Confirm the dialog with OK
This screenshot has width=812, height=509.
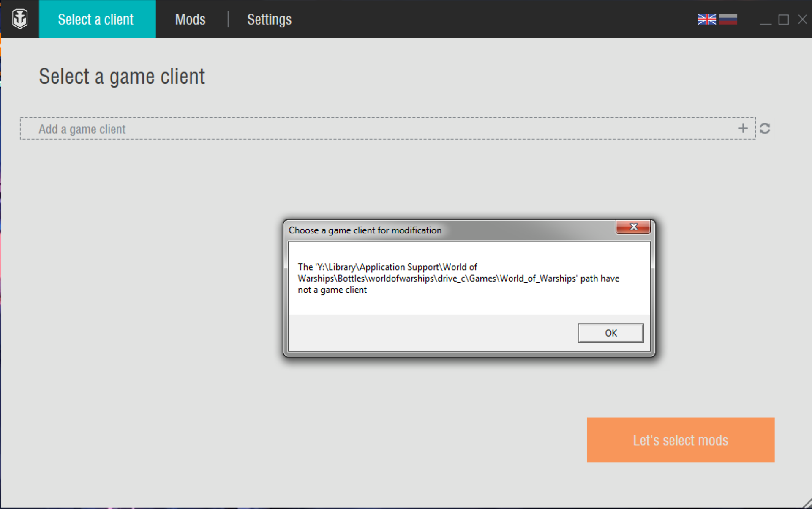[x=610, y=333]
